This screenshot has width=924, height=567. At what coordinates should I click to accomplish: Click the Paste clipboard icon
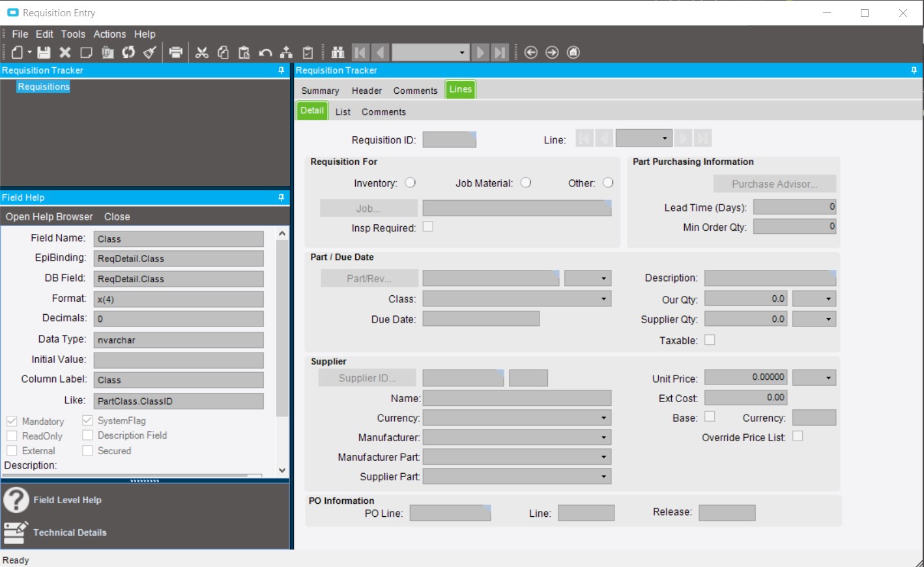pyautogui.click(x=244, y=53)
